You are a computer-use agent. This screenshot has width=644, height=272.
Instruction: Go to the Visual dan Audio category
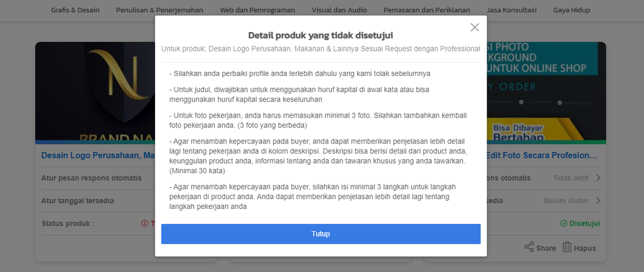(339, 11)
